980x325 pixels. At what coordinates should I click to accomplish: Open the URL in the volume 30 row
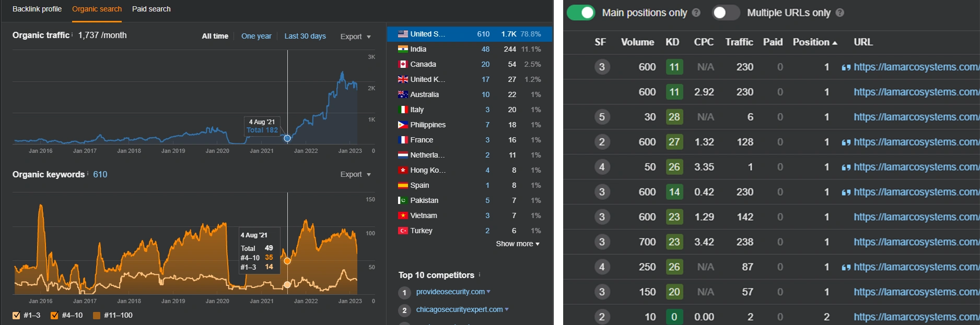coord(917,117)
